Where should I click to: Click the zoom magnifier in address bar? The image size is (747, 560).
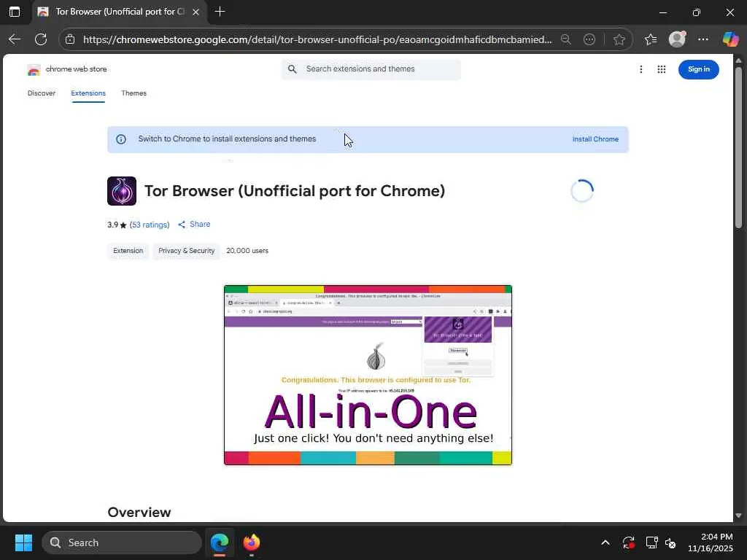(x=565, y=39)
